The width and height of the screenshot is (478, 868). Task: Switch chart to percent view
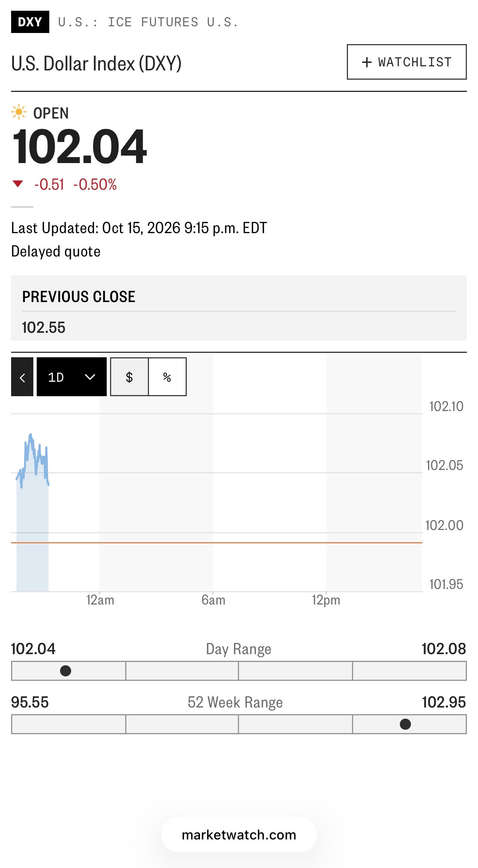pyautogui.click(x=167, y=377)
